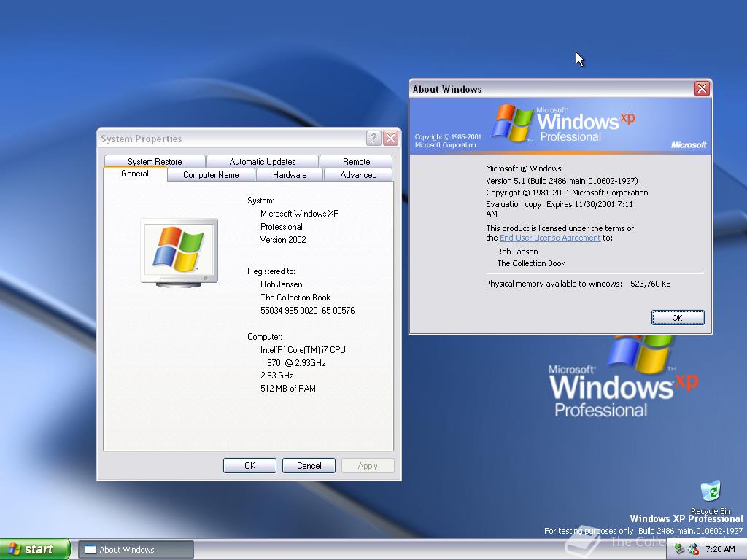Click the Windows monitor logo in System Properties

click(x=179, y=253)
